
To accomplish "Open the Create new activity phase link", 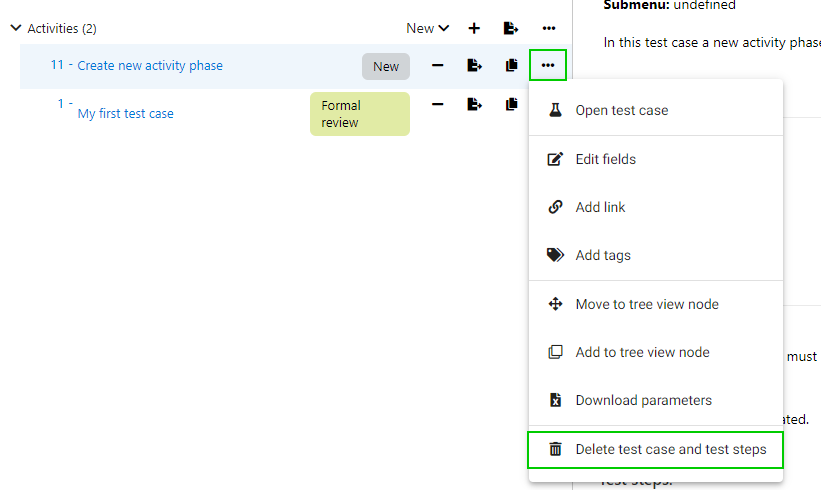I will pyautogui.click(x=150, y=66).
